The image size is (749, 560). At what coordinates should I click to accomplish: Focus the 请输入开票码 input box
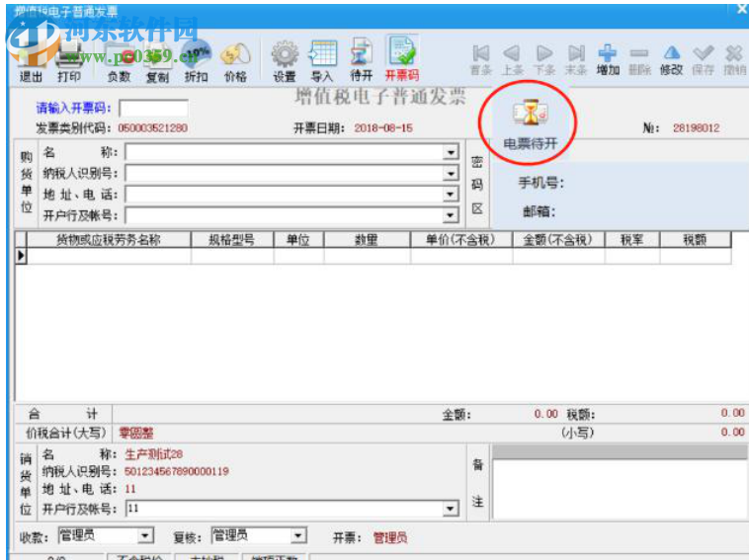[153, 109]
